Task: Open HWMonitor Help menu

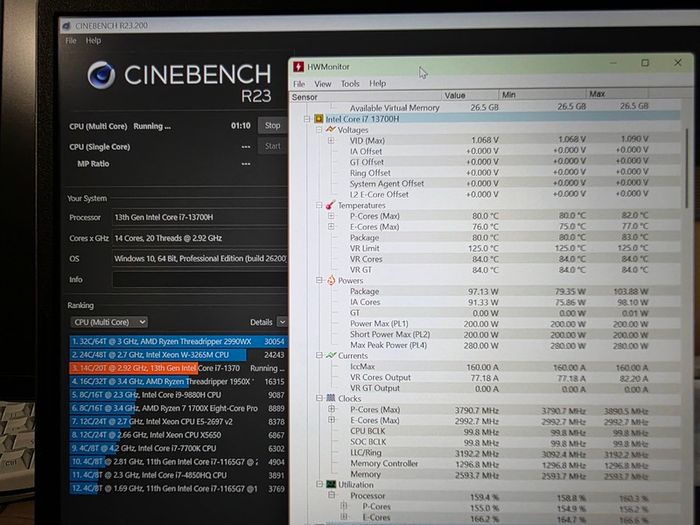Action: [x=377, y=83]
